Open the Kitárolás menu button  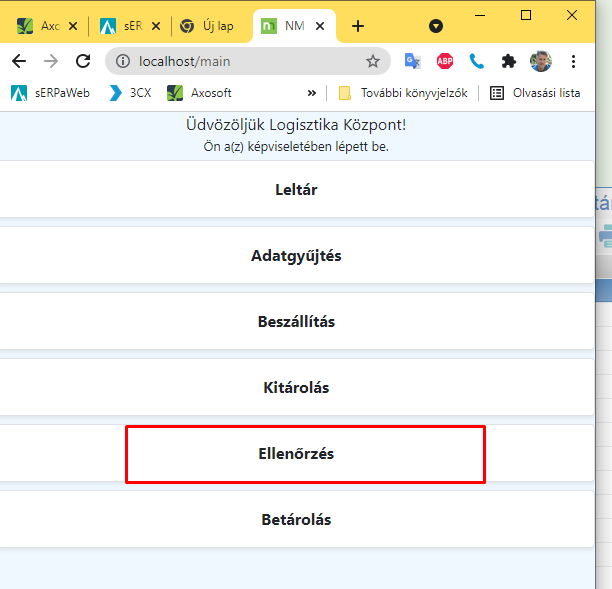[x=296, y=388]
